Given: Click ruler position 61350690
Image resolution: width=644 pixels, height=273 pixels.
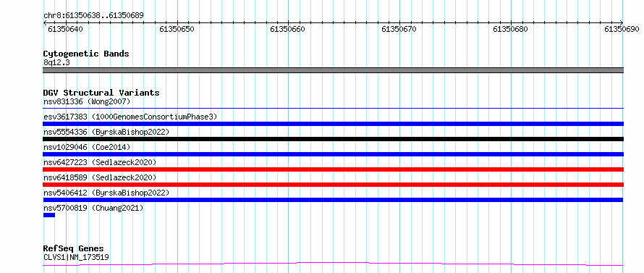Looking at the screenshot, I should [x=622, y=29].
